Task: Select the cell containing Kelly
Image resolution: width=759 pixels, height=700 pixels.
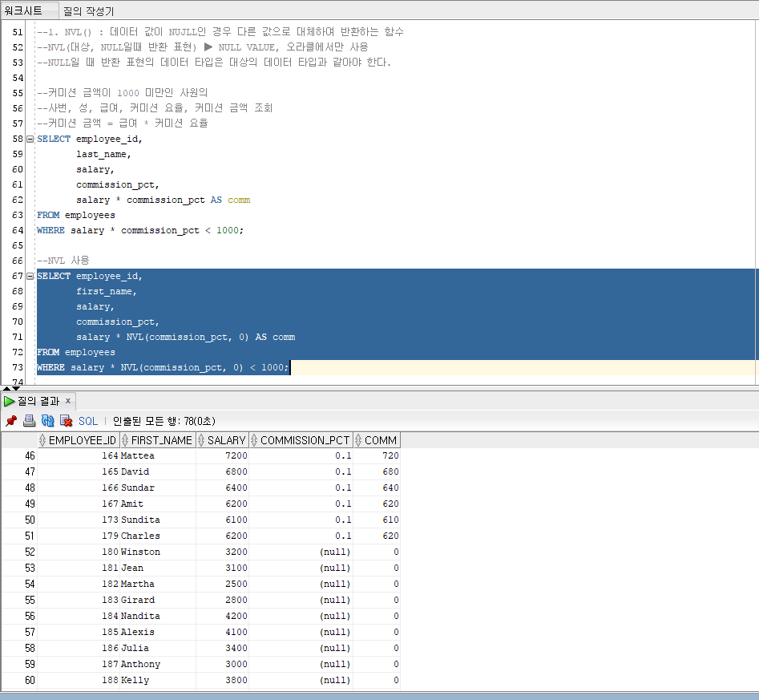Action: point(157,680)
